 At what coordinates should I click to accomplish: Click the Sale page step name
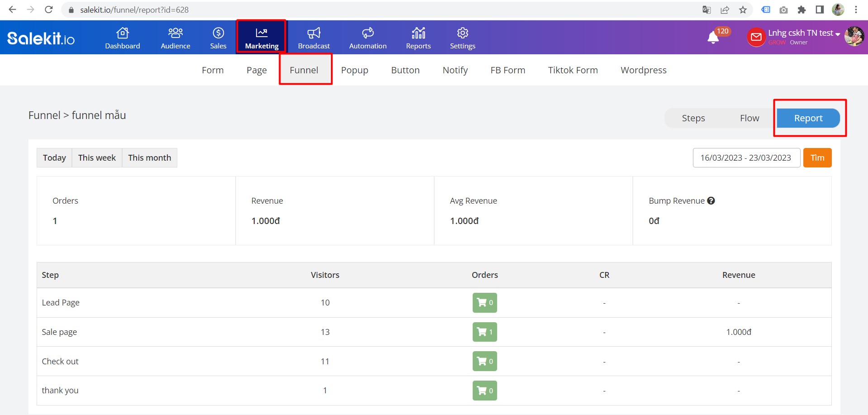point(59,332)
